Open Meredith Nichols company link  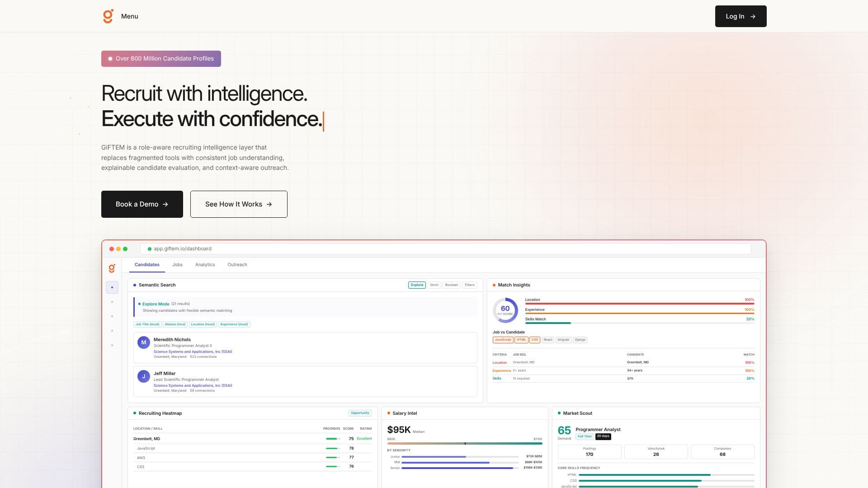tap(193, 352)
